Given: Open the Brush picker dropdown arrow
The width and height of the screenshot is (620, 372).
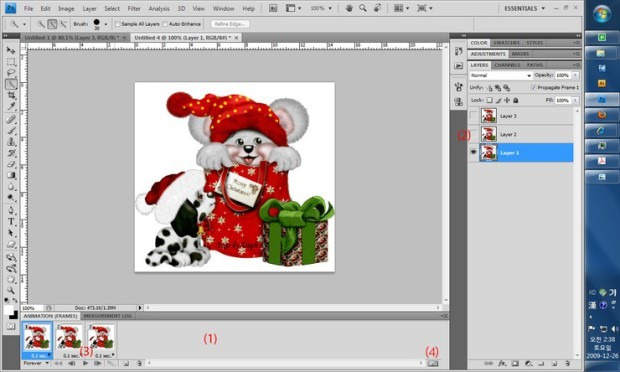Looking at the screenshot, I should click(x=106, y=24).
